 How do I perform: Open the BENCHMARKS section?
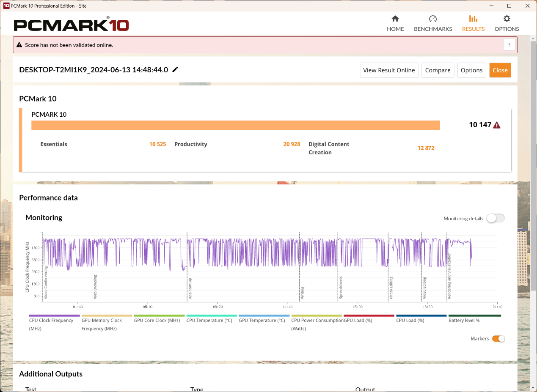click(x=433, y=24)
